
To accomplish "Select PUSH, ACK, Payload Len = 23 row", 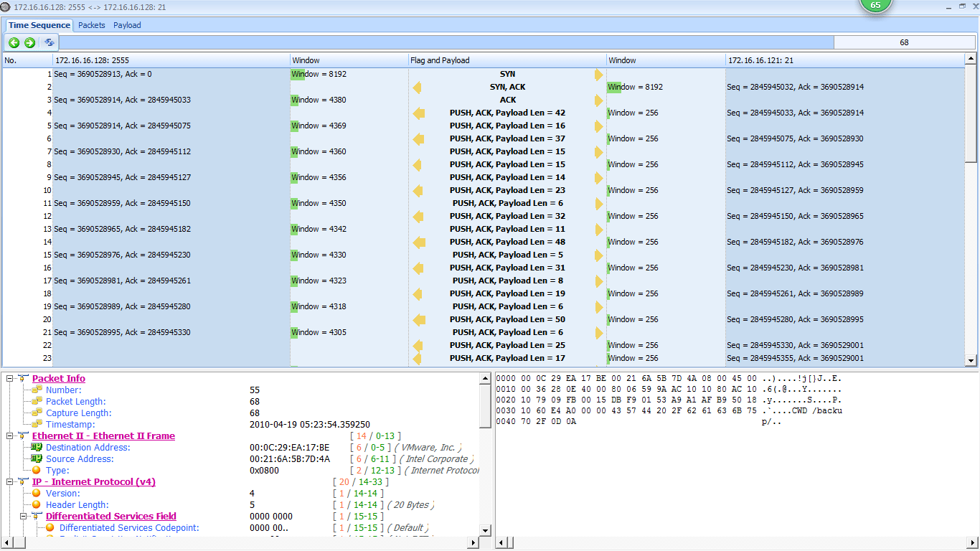I will [x=507, y=190].
